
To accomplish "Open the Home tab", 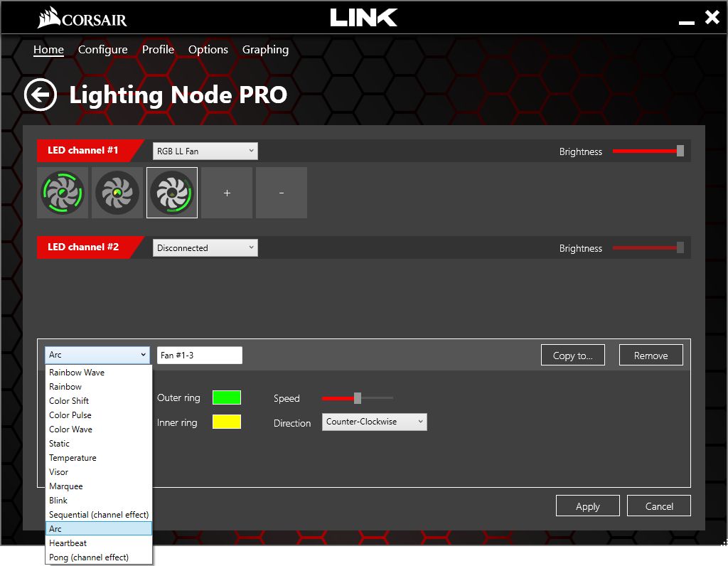I will pyautogui.click(x=49, y=50).
